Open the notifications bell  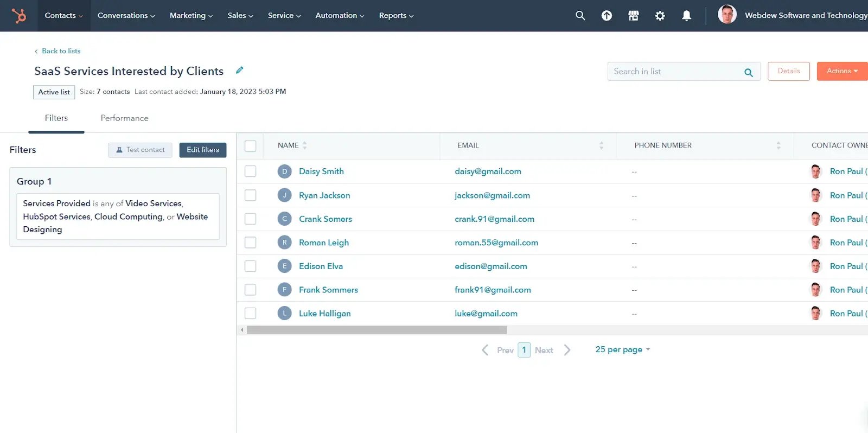pos(686,16)
